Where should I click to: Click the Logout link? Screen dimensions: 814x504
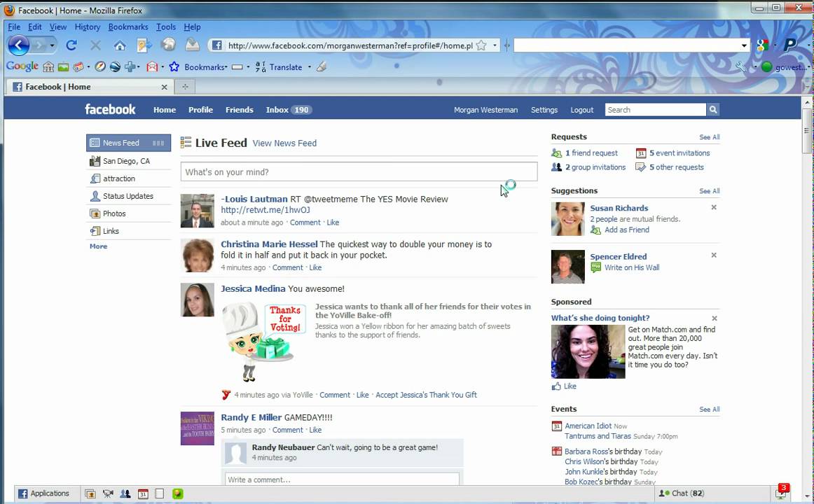click(x=581, y=110)
